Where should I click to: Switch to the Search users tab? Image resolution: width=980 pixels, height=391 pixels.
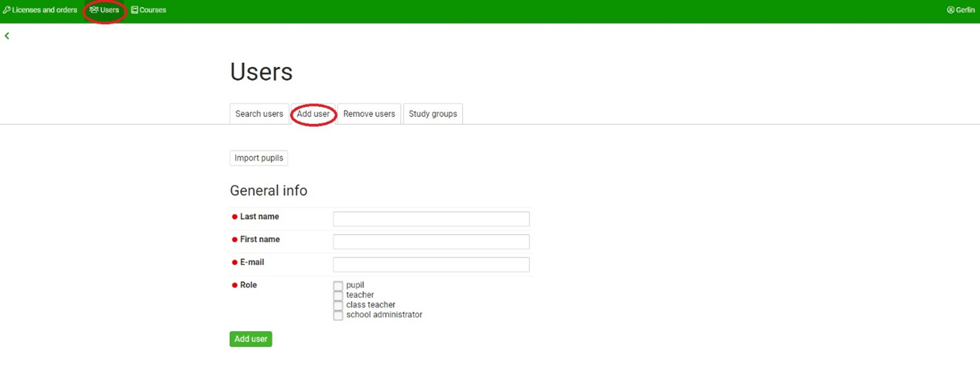point(259,114)
